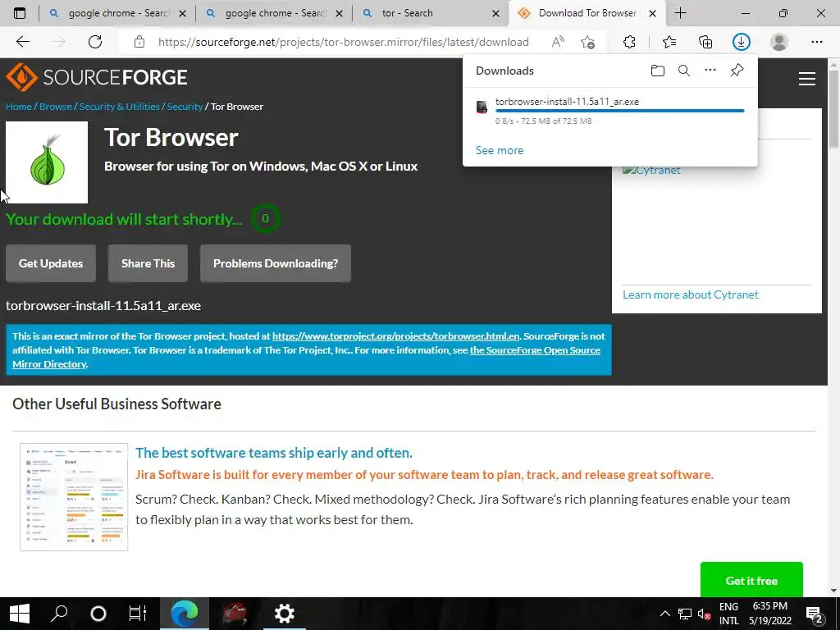Click See more in Downloads panel
The width and height of the screenshot is (840, 630).
pos(500,151)
